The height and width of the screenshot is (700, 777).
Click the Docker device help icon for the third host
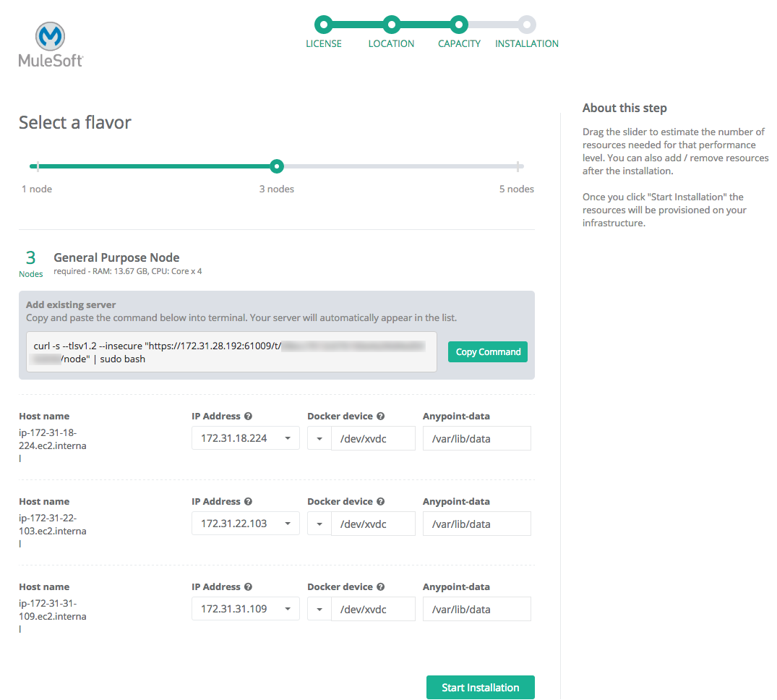tap(380, 587)
